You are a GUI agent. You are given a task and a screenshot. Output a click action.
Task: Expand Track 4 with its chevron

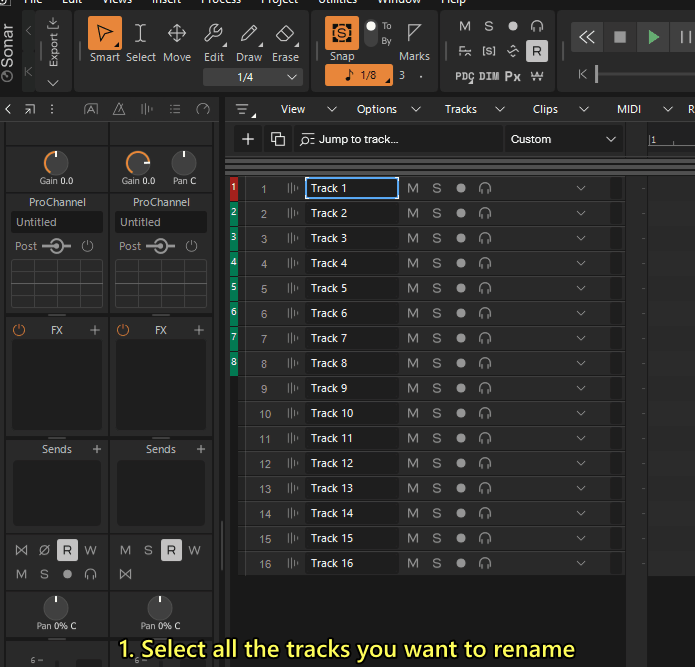[x=581, y=263]
